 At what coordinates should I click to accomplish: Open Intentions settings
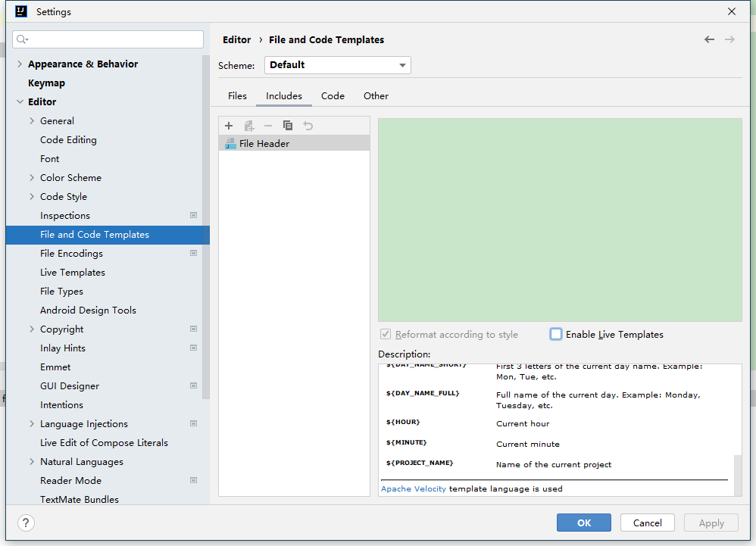(61, 405)
